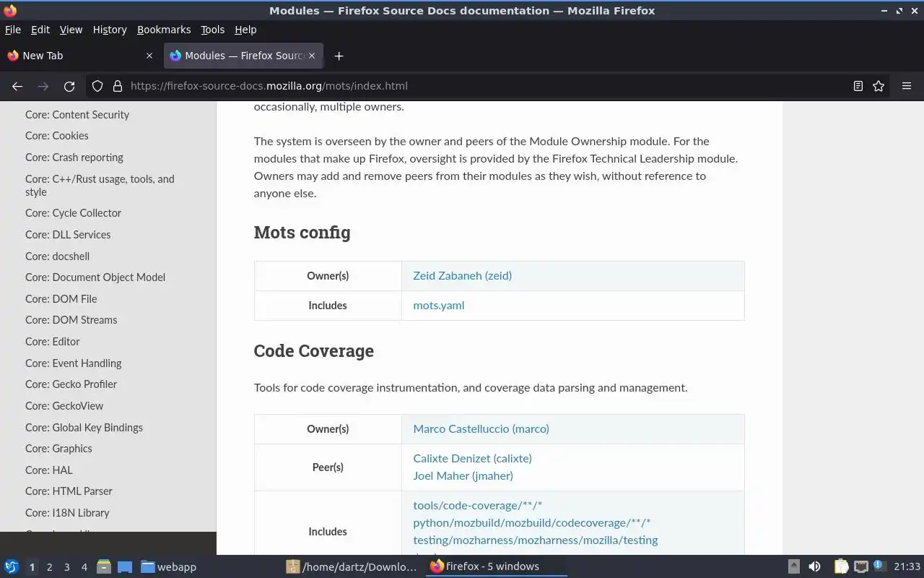Viewport: 924px width, 578px height.
Task: Open the network tray icon
Action: pos(860,567)
